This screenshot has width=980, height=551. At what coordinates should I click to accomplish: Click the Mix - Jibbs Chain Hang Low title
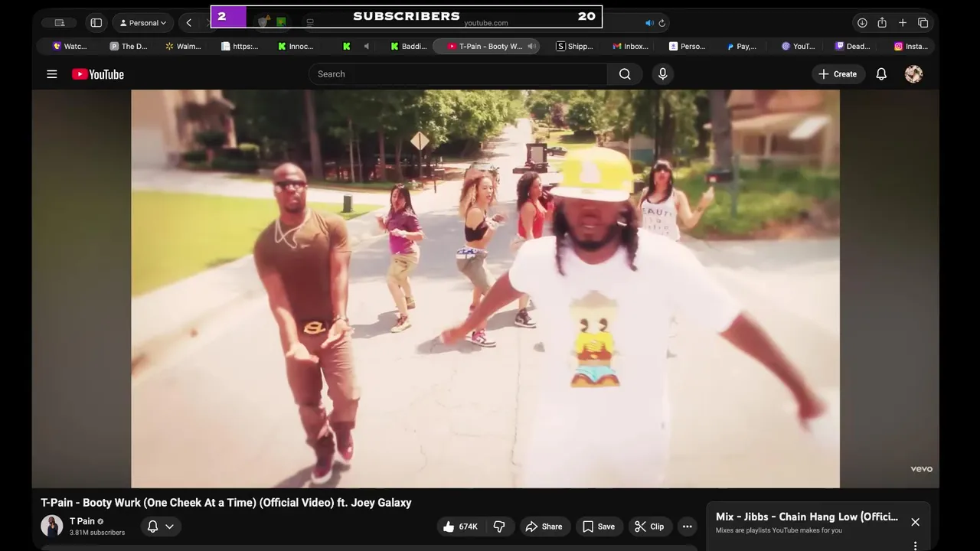point(807,517)
